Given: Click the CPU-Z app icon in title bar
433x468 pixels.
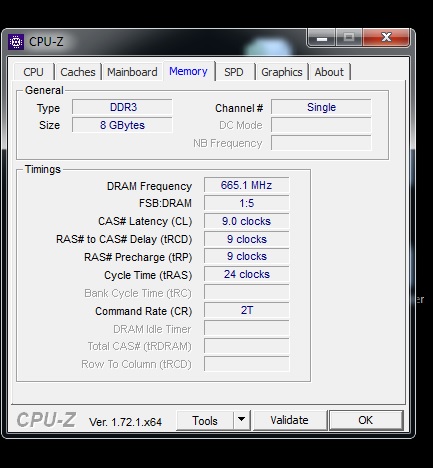Looking at the screenshot, I should click(16, 42).
